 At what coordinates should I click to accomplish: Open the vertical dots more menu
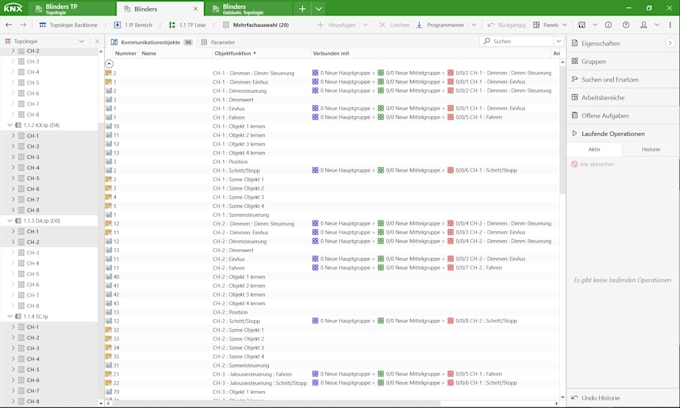click(x=671, y=25)
